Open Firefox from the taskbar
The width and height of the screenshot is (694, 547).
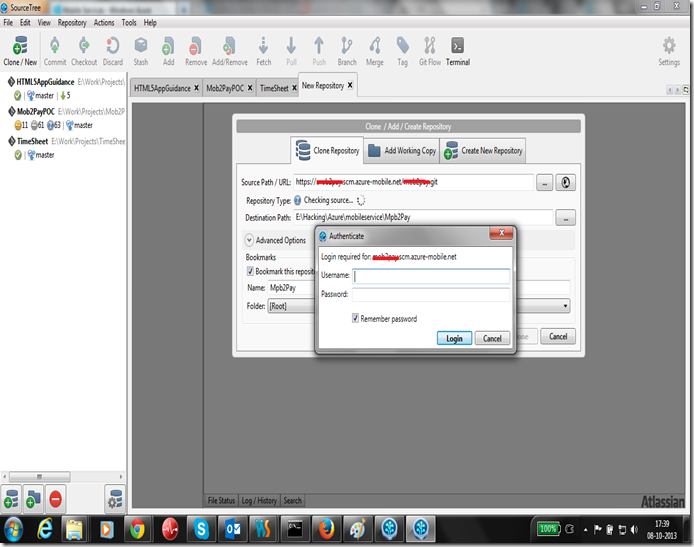[327, 529]
